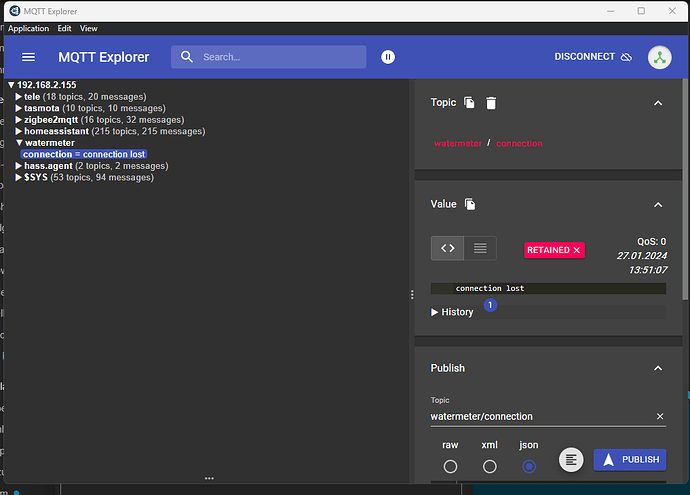Viewport: 690px width, 495px height.
Task: Click the disconnect cloud icon
Action: [x=626, y=57]
